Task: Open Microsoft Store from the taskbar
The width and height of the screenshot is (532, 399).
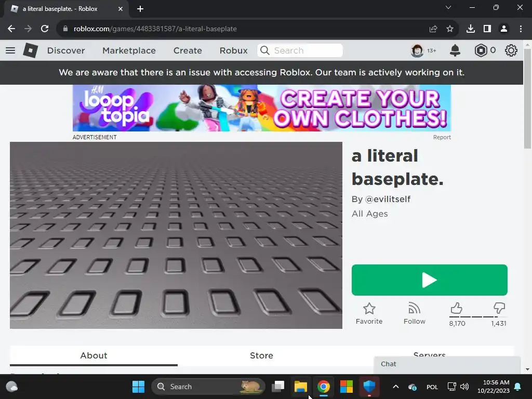Action: (x=347, y=387)
